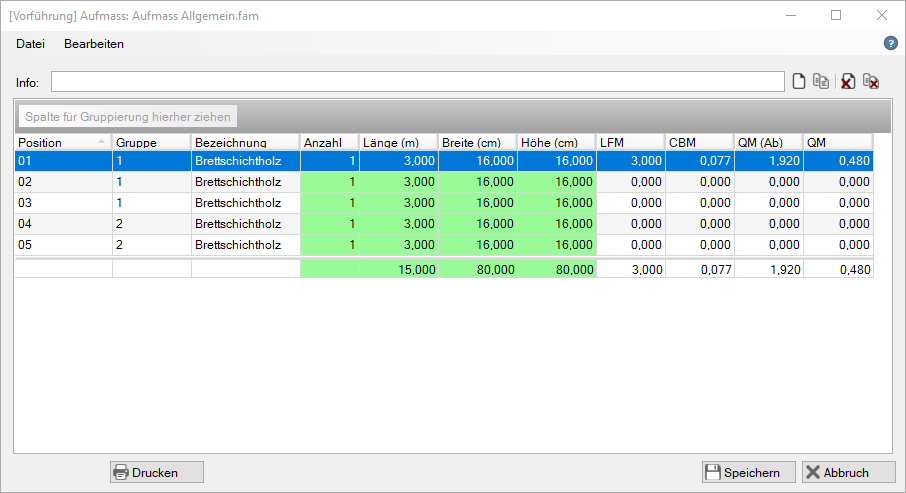Click the Bezeichnung column header
The image size is (906, 493).
click(x=244, y=142)
